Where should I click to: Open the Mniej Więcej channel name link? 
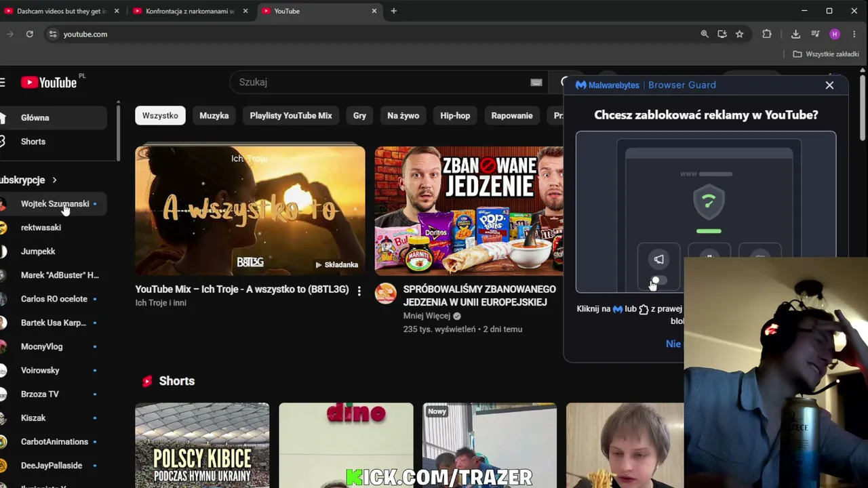point(427,316)
